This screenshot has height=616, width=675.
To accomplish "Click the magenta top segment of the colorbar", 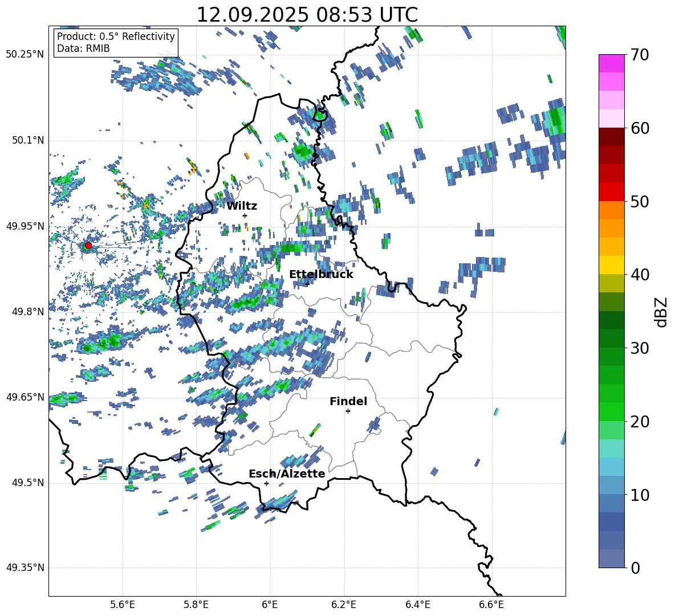I will pyautogui.click(x=611, y=63).
